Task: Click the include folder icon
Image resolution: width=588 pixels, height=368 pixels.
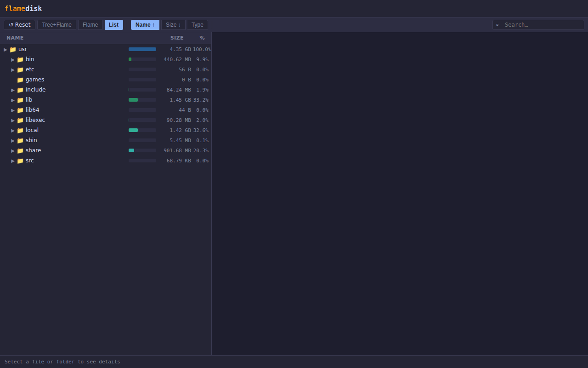Action: (x=20, y=90)
